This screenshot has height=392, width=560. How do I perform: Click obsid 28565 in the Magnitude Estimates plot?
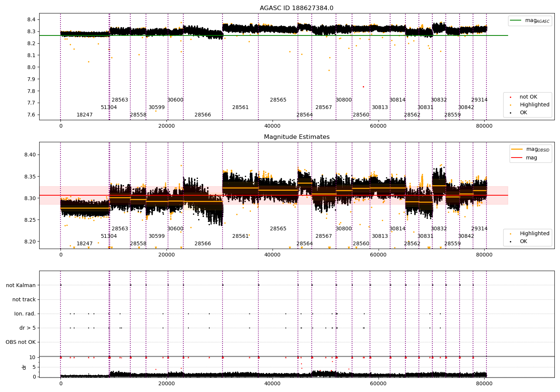[x=278, y=229]
